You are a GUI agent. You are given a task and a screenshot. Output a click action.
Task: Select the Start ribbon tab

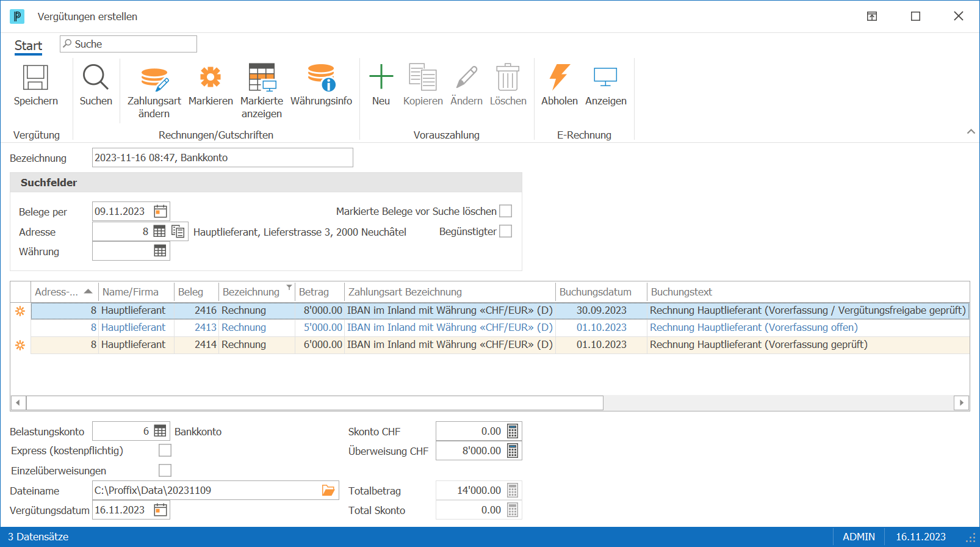point(28,46)
